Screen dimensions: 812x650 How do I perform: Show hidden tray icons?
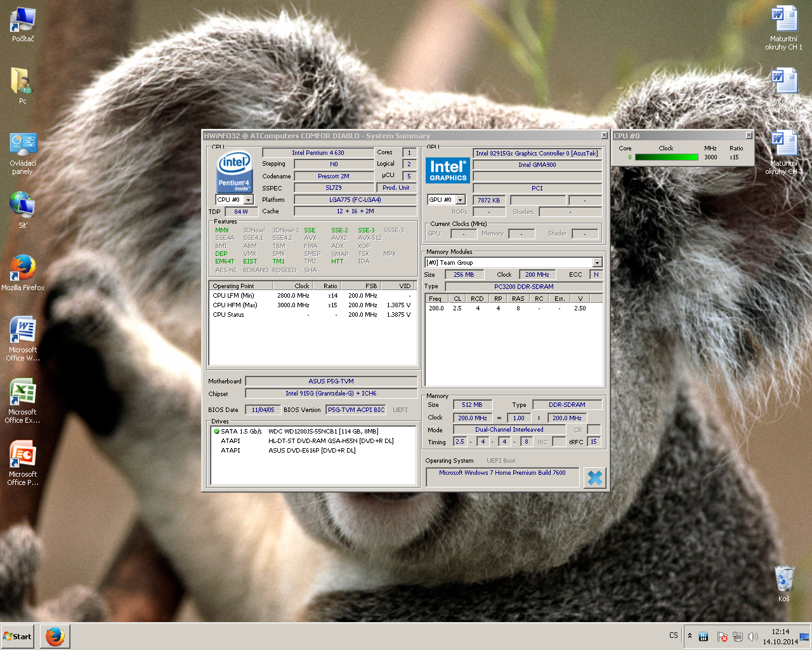pyautogui.click(x=690, y=635)
